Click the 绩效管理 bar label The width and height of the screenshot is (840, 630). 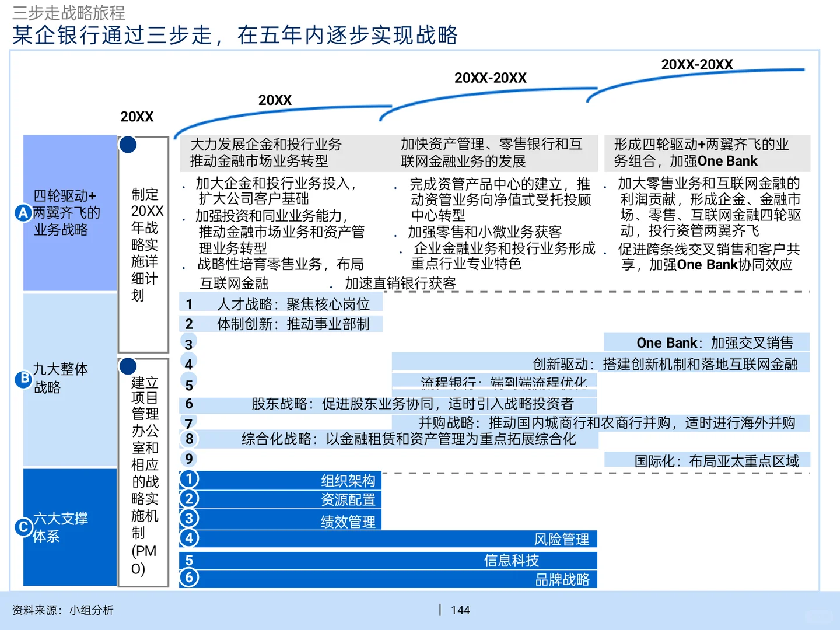(348, 521)
